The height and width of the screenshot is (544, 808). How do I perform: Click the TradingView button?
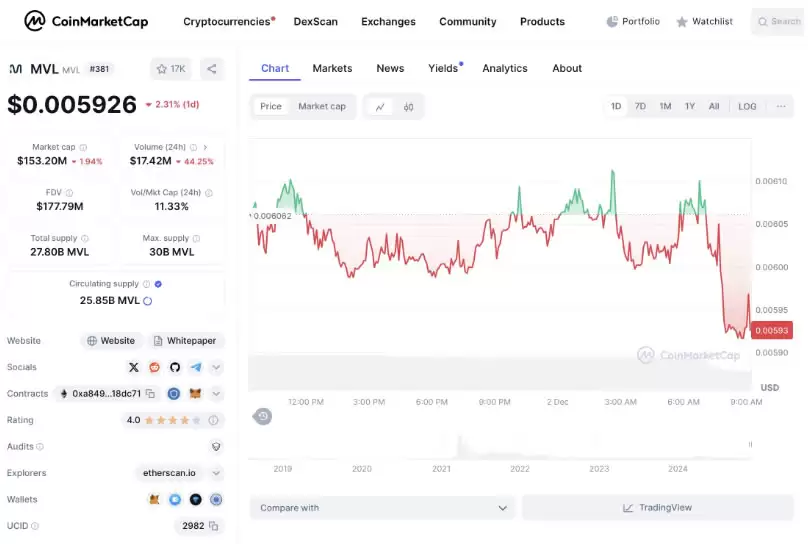658,508
